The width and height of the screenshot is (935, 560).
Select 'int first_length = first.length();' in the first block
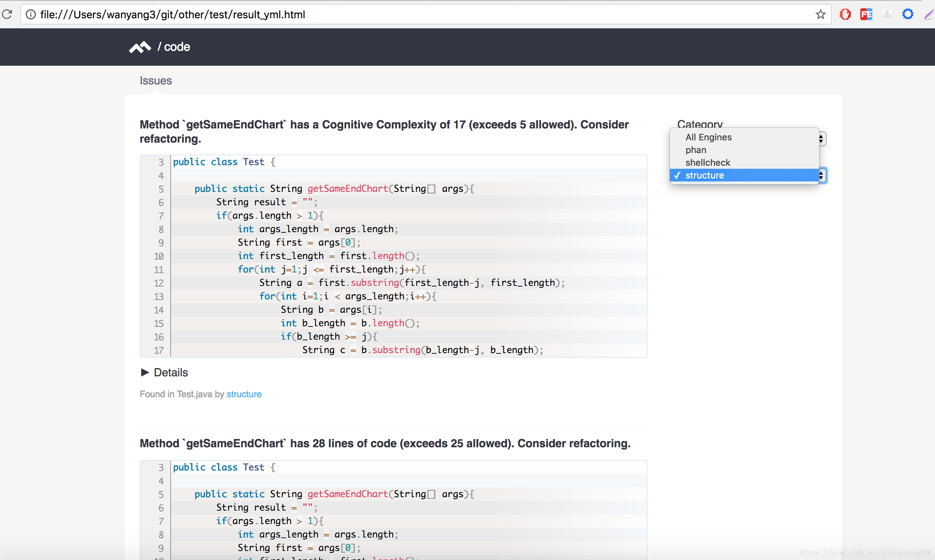point(328,256)
